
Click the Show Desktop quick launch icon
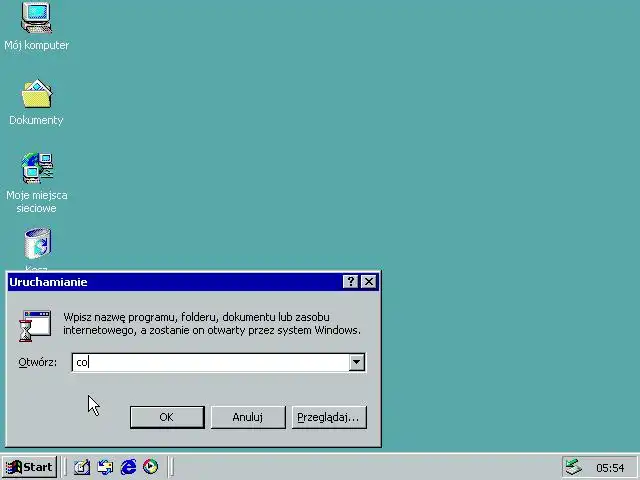[82, 467]
